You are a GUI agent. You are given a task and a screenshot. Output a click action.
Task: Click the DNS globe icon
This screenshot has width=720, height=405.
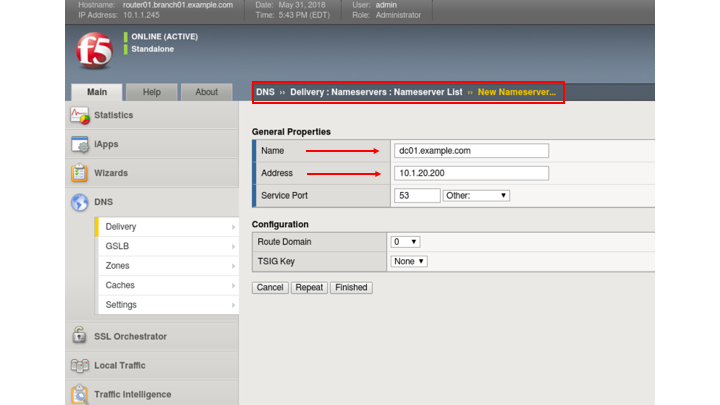pos(79,202)
